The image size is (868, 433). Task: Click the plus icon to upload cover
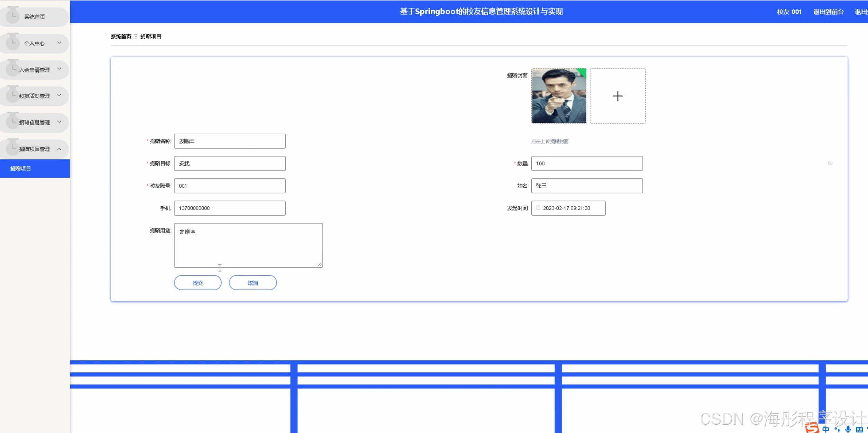click(618, 96)
